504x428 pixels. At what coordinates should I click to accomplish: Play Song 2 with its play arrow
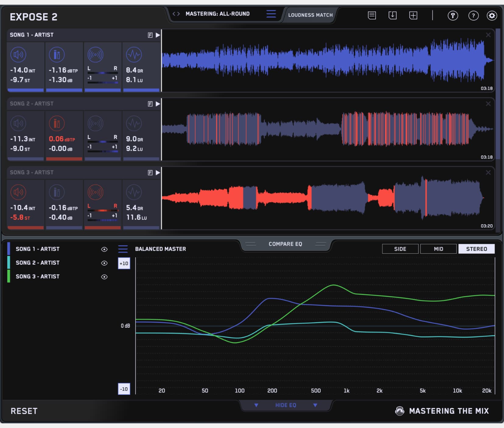pos(158,104)
